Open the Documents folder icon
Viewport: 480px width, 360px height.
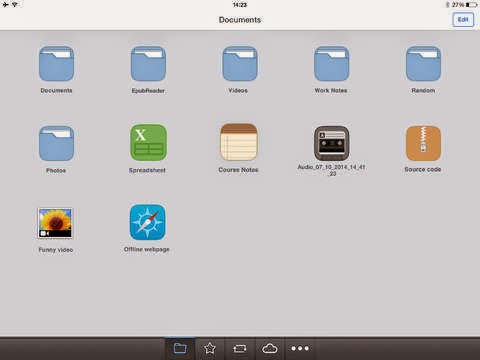tap(56, 64)
